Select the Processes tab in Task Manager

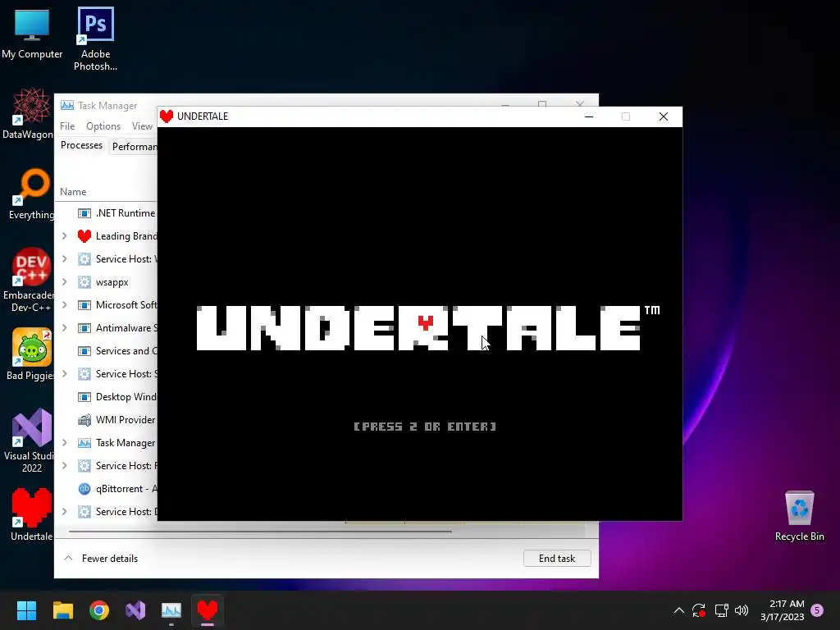click(x=81, y=145)
